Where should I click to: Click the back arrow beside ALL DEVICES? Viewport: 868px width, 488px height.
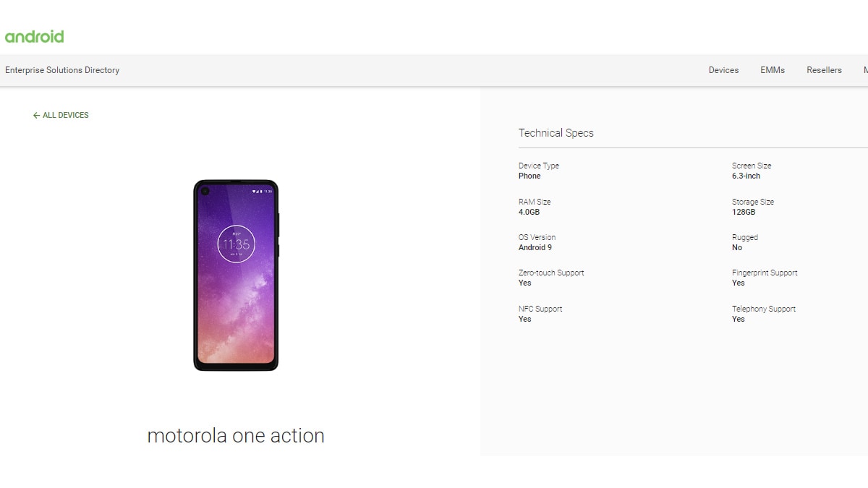coord(35,115)
